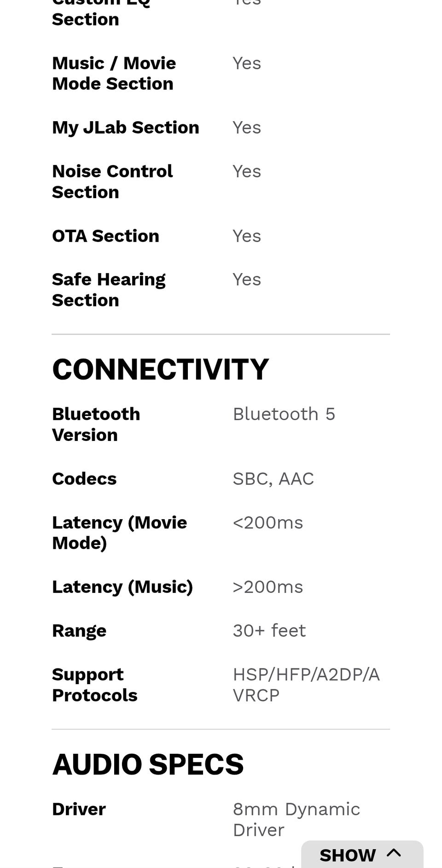The height and width of the screenshot is (868, 442).
Task: Click the Bluetooth 5 value
Action: tap(284, 414)
